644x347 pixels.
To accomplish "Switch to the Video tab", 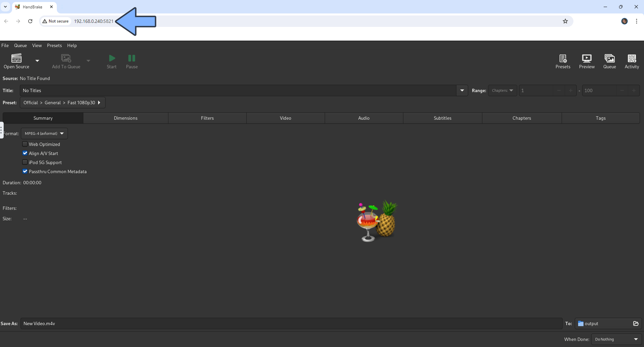I will (286, 118).
